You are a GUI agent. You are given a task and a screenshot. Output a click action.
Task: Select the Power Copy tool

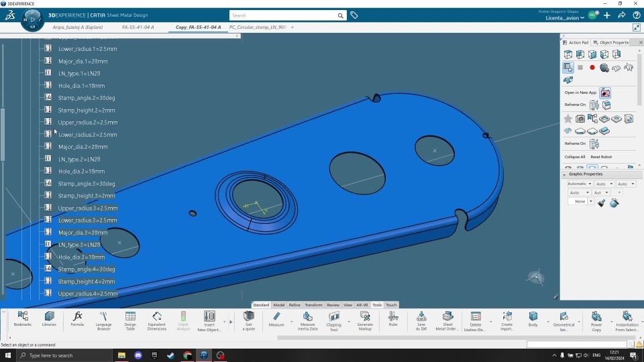[596, 320]
